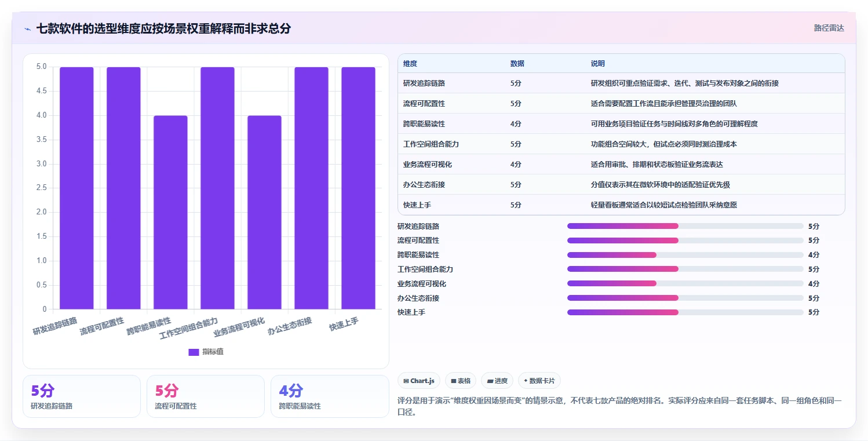The height and width of the screenshot is (441, 868).
Task: Click the 维度 column header in the table
Action: tap(410, 63)
